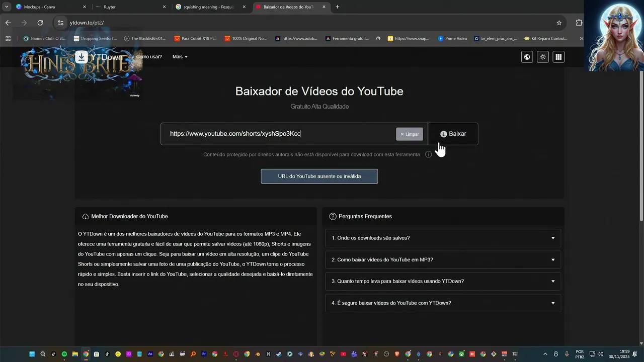Open the grid apps menu icon in header

(558, 57)
